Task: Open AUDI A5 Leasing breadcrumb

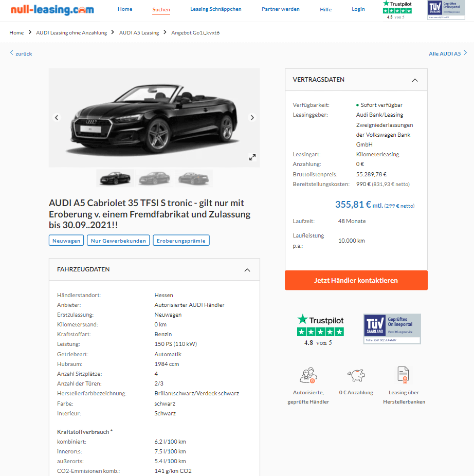Action: (139, 32)
